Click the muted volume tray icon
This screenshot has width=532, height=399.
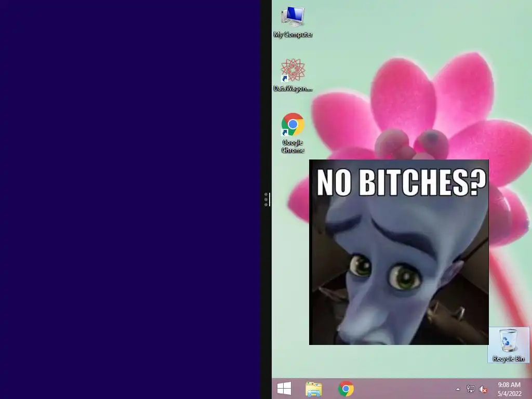(483, 389)
